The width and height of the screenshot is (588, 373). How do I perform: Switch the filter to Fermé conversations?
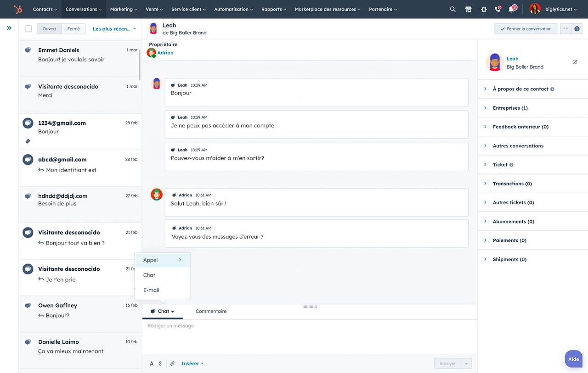pyautogui.click(x=73, y=29)
